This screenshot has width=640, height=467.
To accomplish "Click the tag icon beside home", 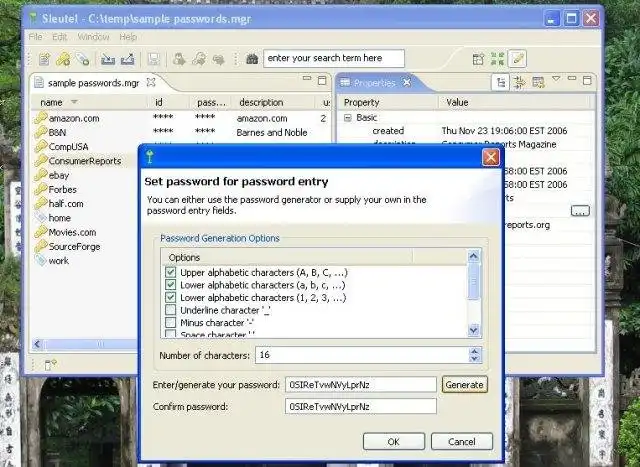I will click(40, 217).
